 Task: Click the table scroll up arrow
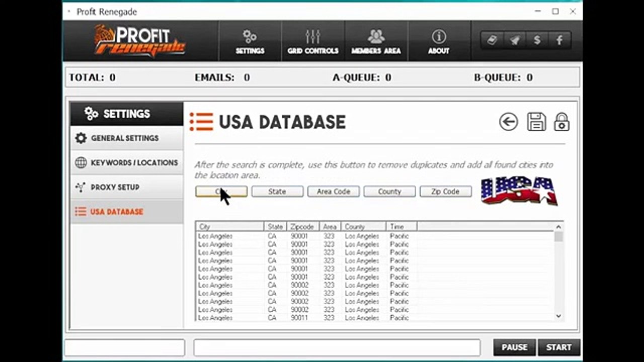click(x=558, y=227)
